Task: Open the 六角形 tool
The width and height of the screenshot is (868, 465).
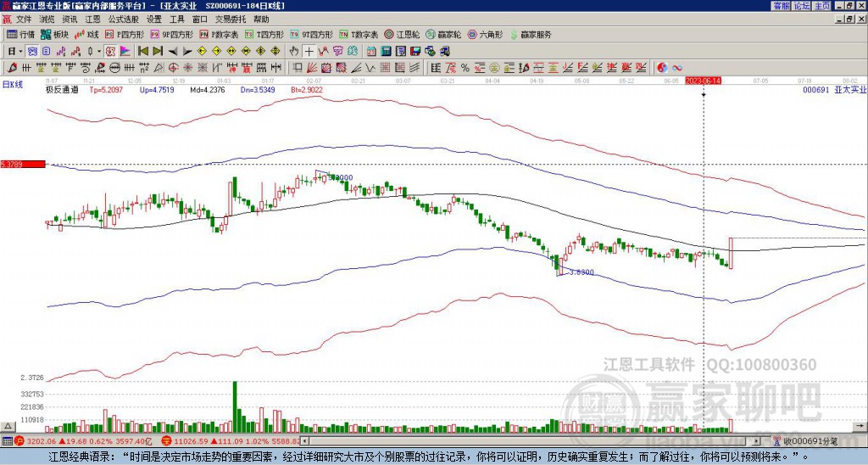Action: click(x=485, y=34)
